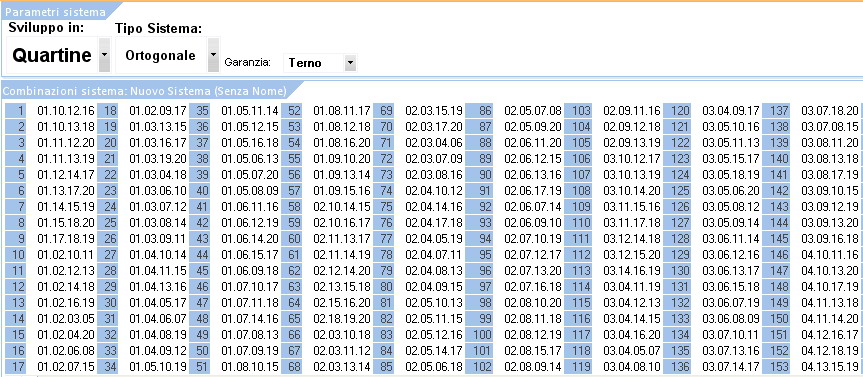Expand the Tipo Sistema Ortogonale dropdown arrow
This screenshot has width=863, height=377.
pos(214,55)
